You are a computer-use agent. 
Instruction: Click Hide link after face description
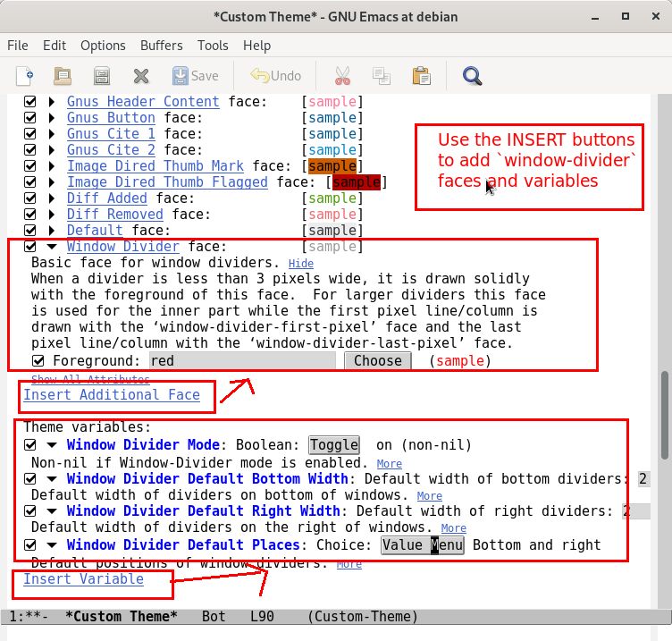(301, 263)
